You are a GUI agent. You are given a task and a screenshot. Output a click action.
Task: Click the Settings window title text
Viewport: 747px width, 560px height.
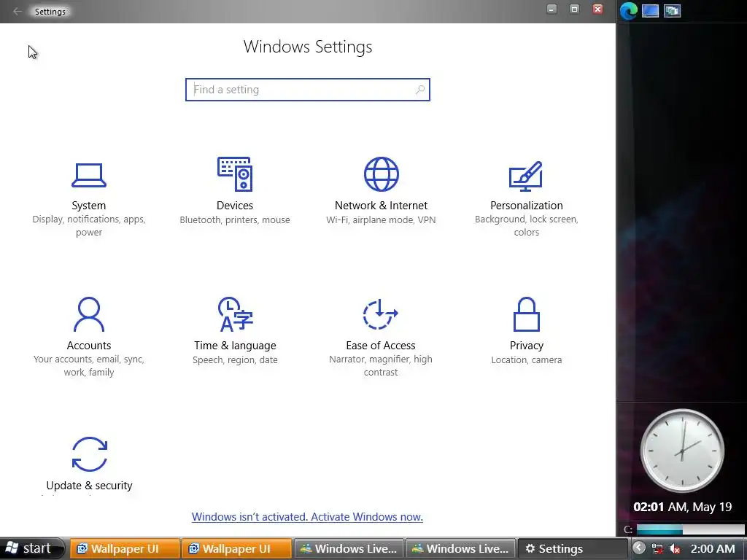point(50,12)
